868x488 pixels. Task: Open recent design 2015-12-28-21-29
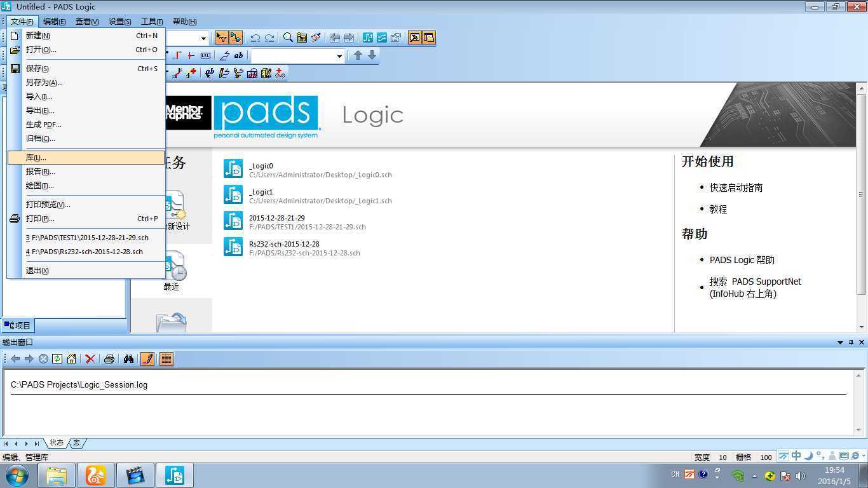pyautogui.click(x=295, y=222)
